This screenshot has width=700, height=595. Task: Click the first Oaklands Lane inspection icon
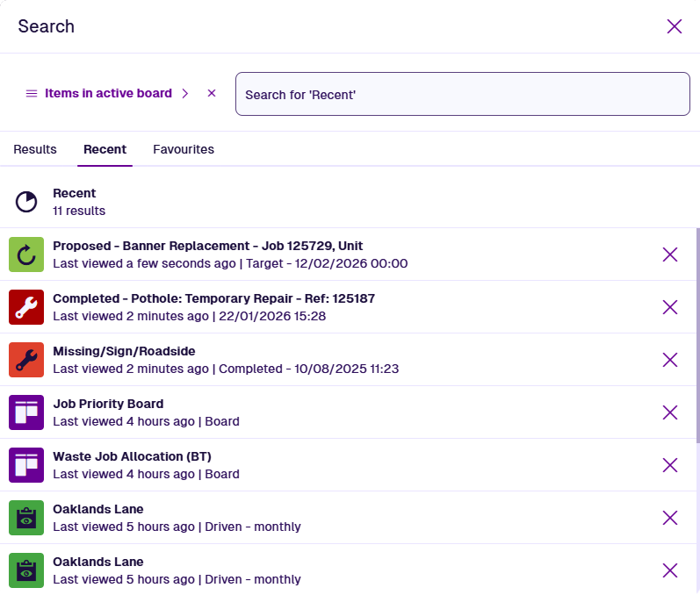26,518
